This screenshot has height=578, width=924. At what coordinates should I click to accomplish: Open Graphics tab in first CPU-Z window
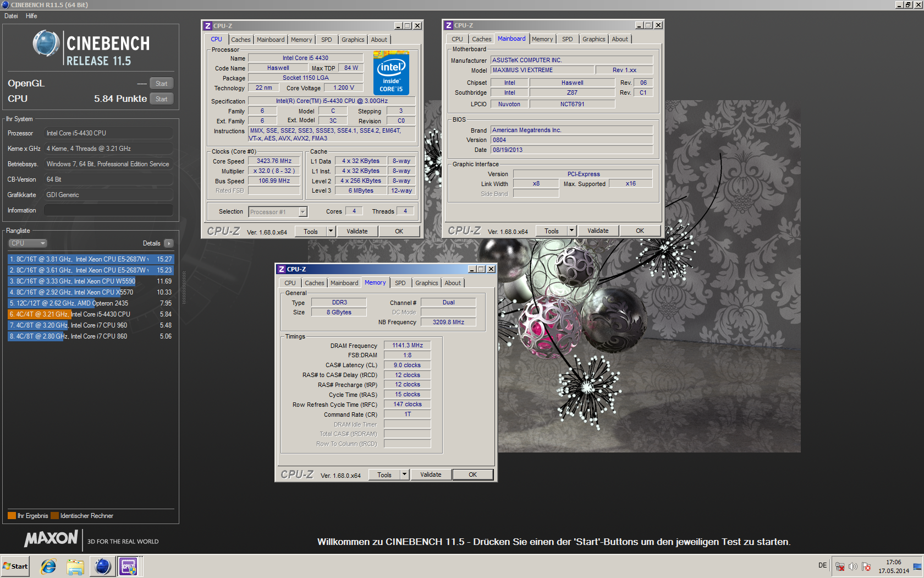(353, 40)
